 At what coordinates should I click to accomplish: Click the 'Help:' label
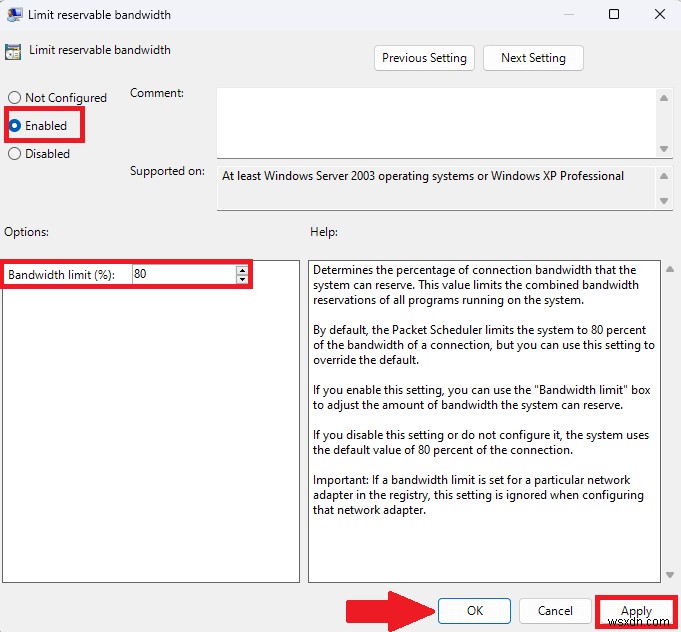click(x=324, y=232)
